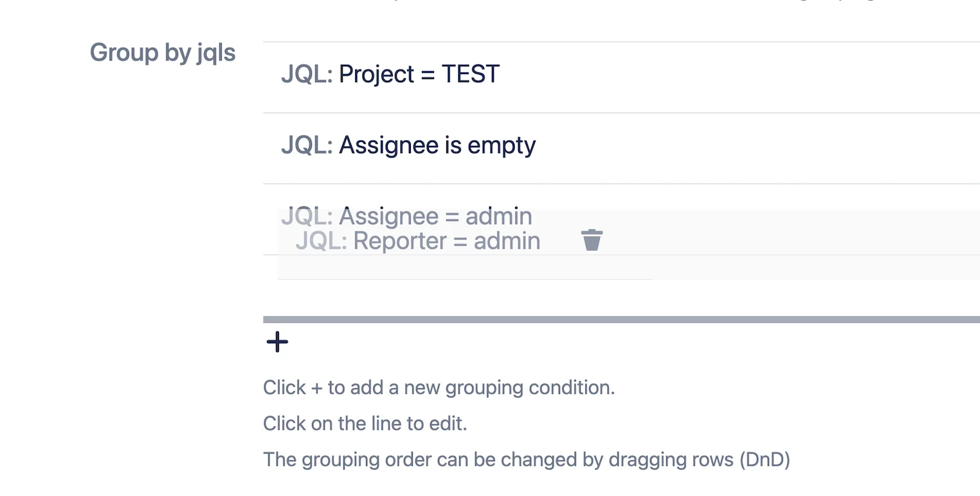Select the dragged Reporter = admin row

coord(629,244)
